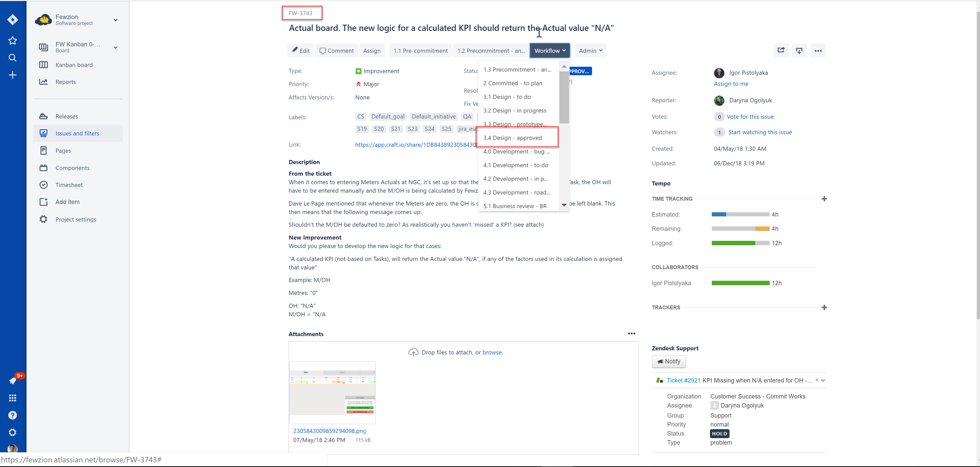Start watching this issue
The height and width of the screenshot is (467, 980).
click(760, 132)
